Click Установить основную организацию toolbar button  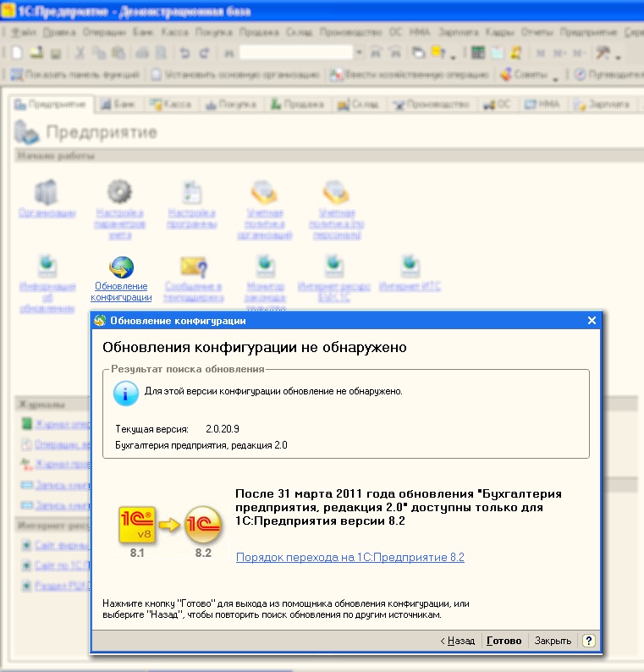235,75
